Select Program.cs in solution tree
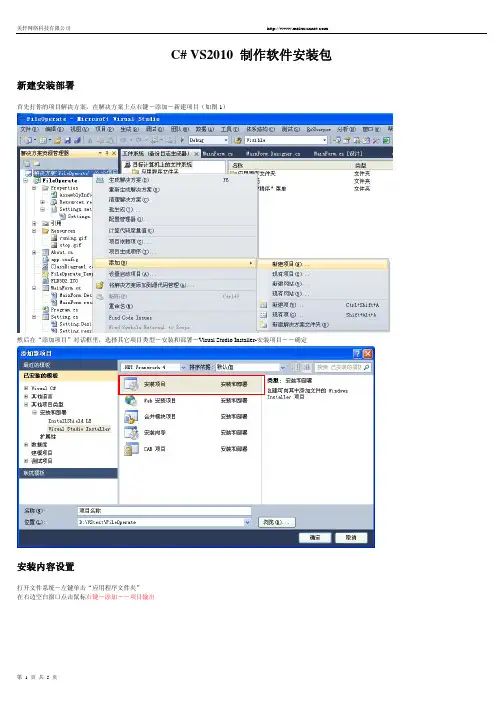Screen dimensions: 503x711 pyautogui.click(x=64, y=310)
